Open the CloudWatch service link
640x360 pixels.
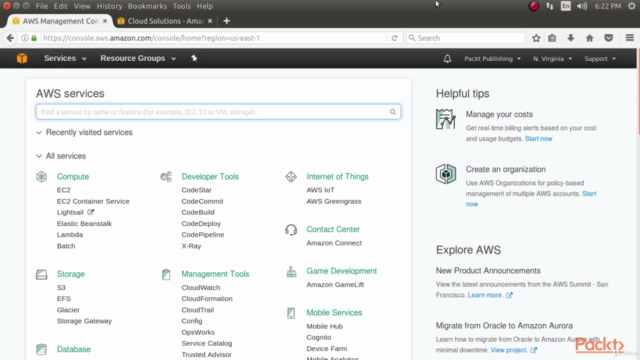(x=201, y=288)
